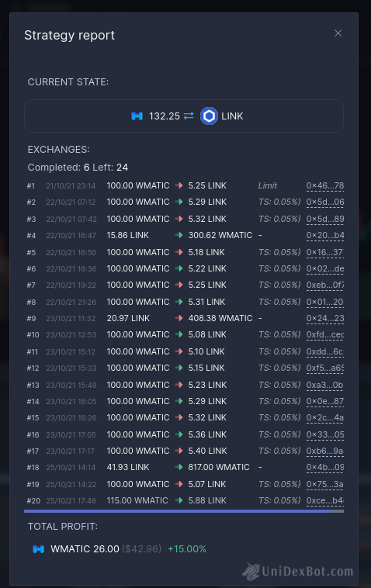The image size is (371, 588).
Task: Click the green arrow in exchange #10 row
Action: click(179, 334)
